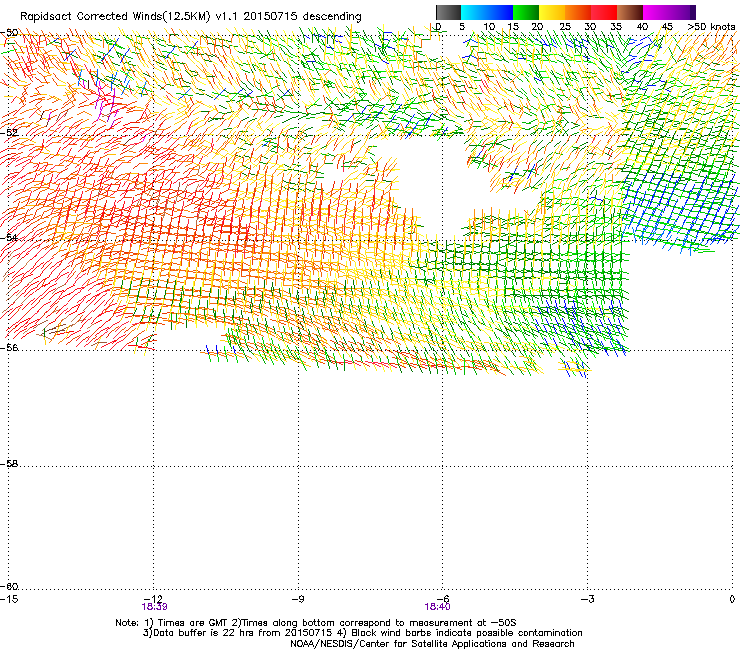Pick the orange 25-30 knots legend swatch

[578, 12]
